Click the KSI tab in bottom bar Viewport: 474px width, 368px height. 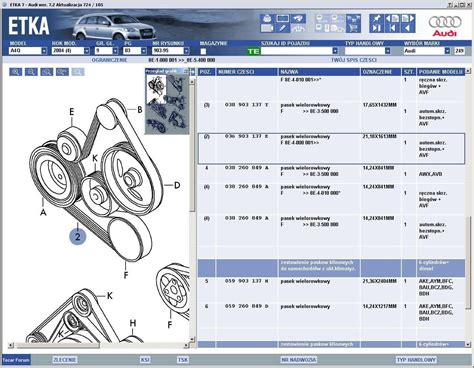point(145,360)
